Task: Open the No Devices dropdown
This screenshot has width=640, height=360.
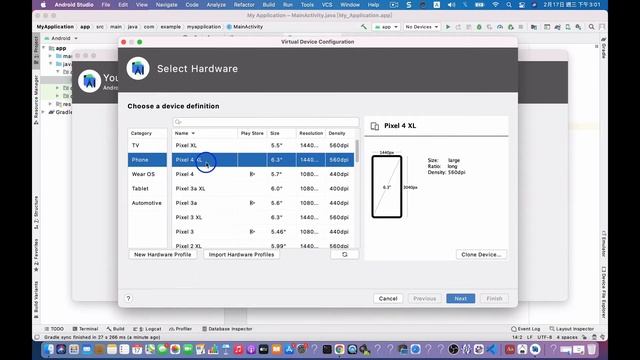Action: [422, 27]
